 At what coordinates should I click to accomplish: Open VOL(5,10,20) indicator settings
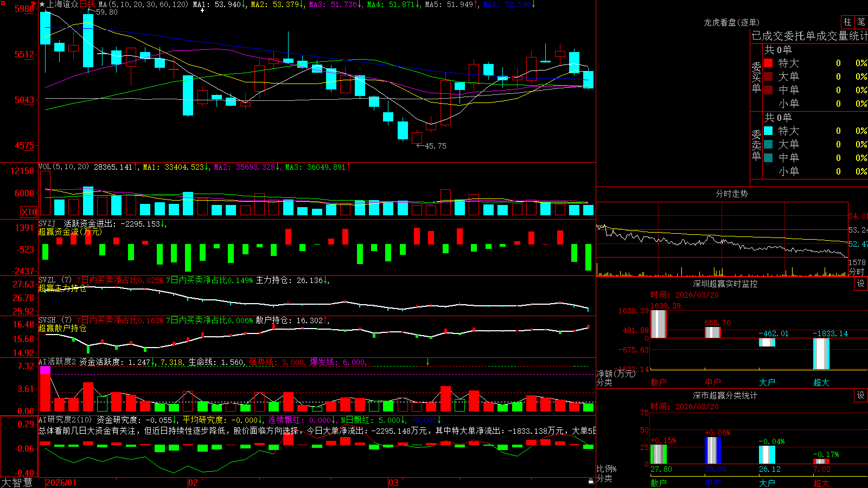63,167
